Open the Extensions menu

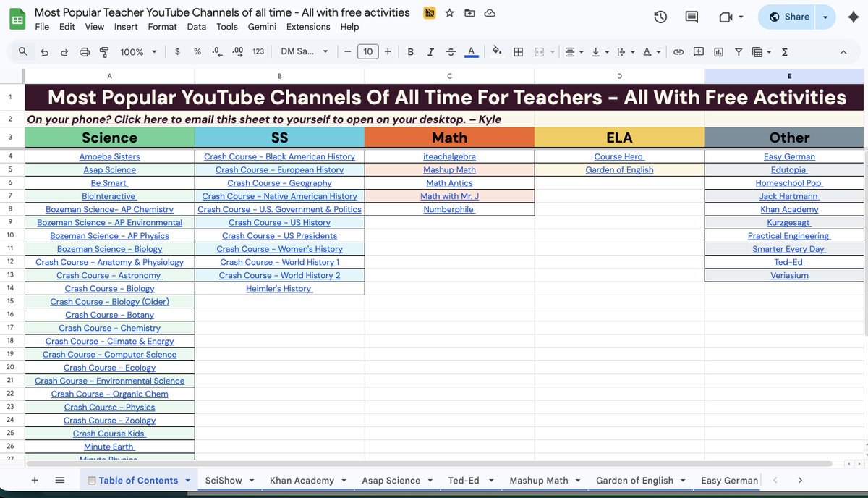pyautogui.click(x=308, y=27)
